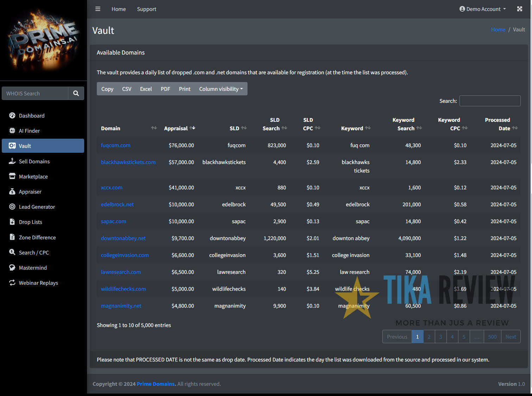Click the WHOIS search magnifier icon
This screenshot has height=396, width=532.
pyautogui.click(x=76, y=93)
